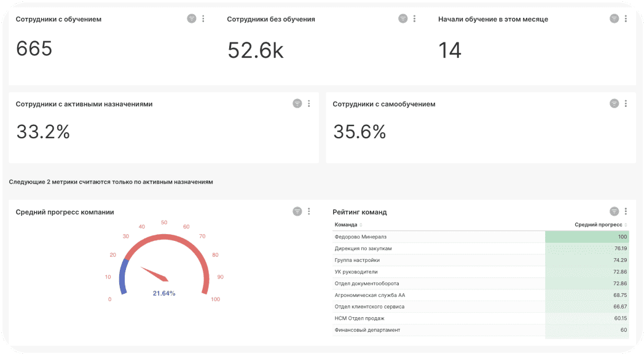Select the 'Федорово Минералз' table row
The height and width of the screenshot is (354, 644).
[x=481, y=237]
